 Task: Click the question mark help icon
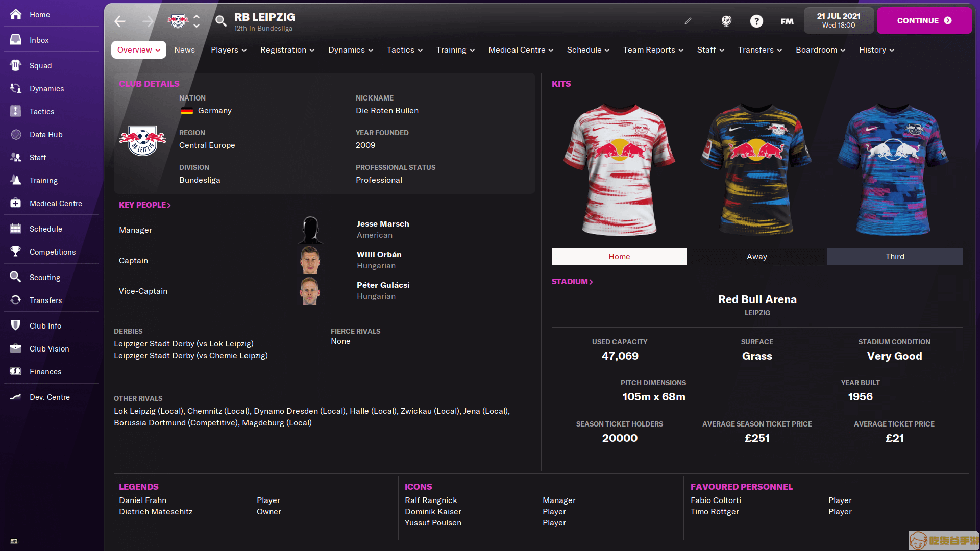point(756,20)
